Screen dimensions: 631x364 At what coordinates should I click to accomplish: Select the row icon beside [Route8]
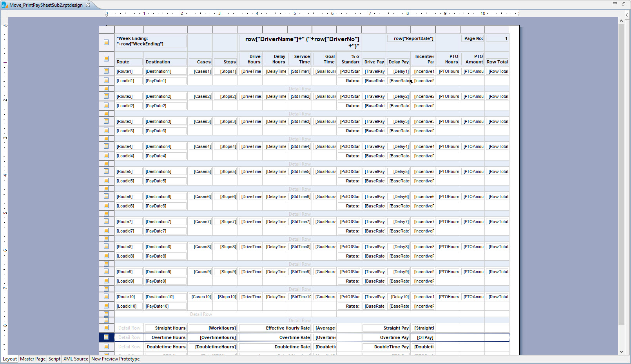coord(106,246)
